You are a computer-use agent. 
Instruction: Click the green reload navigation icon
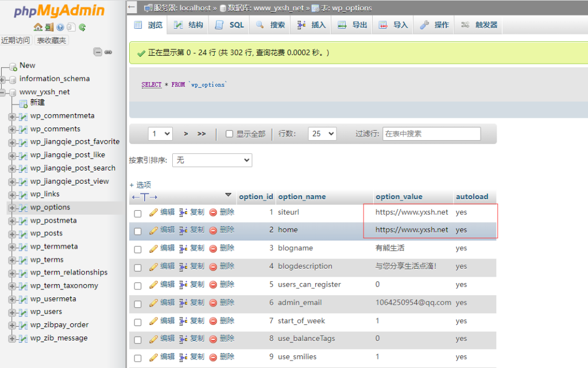[x=82, y=27]
